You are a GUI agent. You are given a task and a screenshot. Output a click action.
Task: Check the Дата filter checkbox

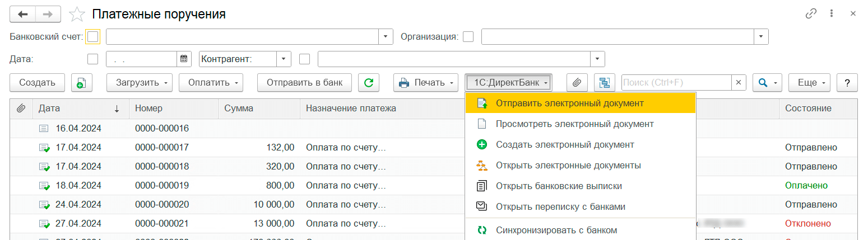pyautogui.click(x=93, y=59)
